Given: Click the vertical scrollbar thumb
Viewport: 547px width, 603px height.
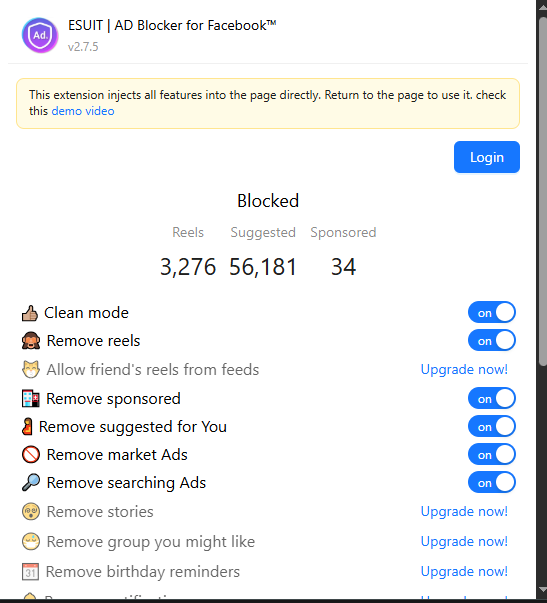Looking at the screenshot, I should tap(542, 190).
